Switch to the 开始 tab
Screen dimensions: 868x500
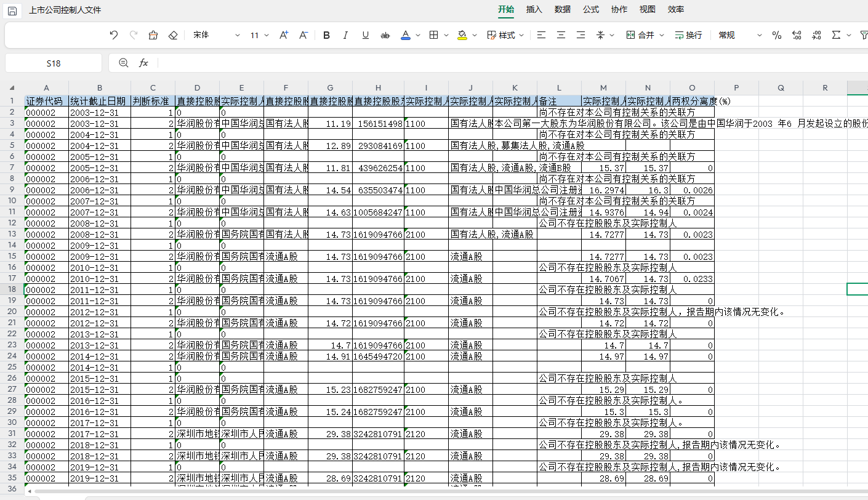pos(506,9)
